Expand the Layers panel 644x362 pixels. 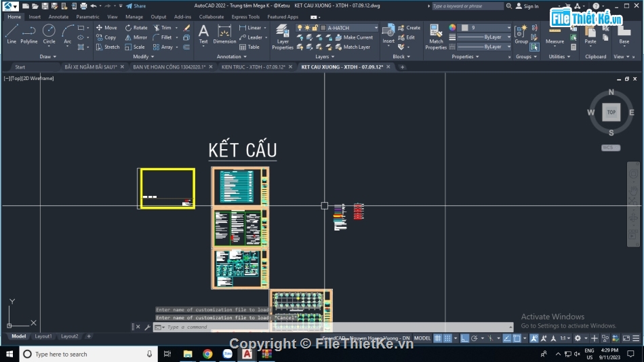click(x=325, y=57)
